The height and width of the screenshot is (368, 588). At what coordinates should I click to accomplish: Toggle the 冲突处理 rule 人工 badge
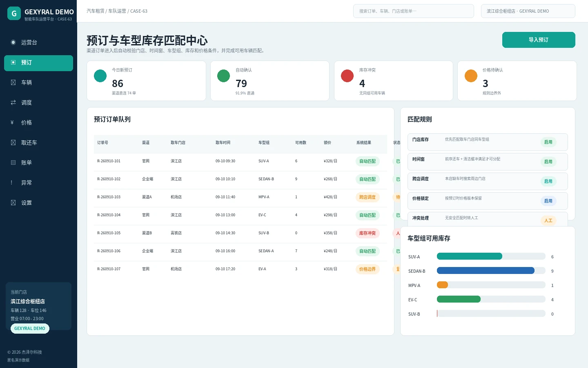point(548,220)
